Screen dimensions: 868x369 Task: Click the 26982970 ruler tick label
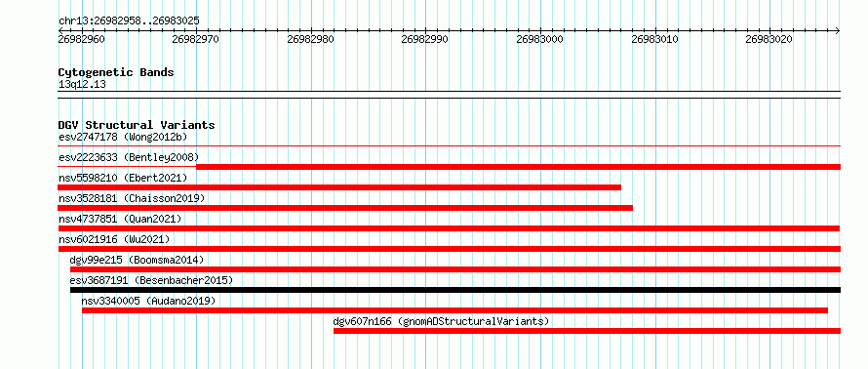tap(195, 39)
